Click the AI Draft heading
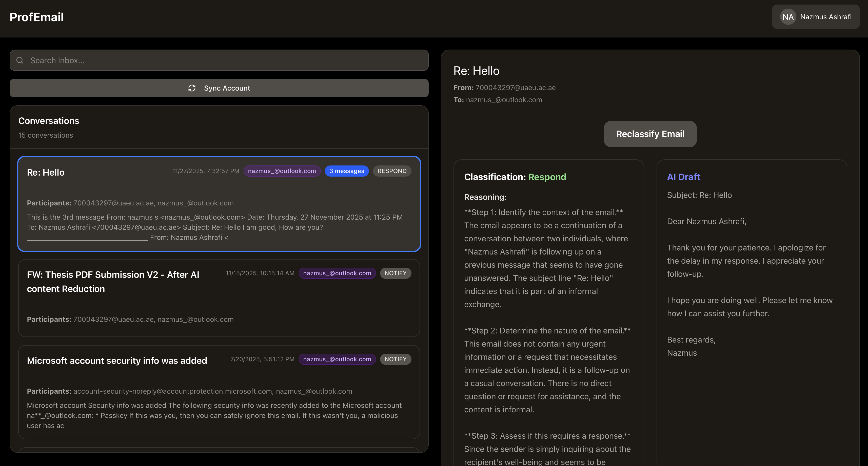The height and width of the screenshot is (466, 868). point(683,177)
